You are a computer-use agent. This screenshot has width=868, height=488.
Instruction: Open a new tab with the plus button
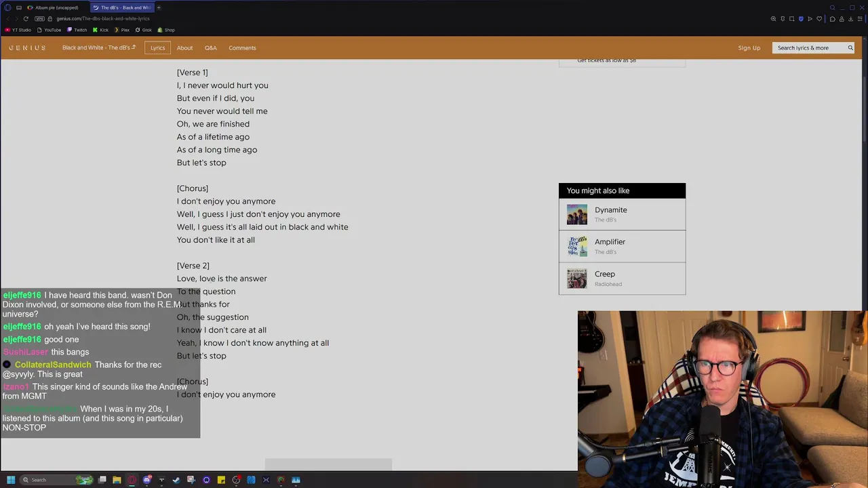coord(159,7)
